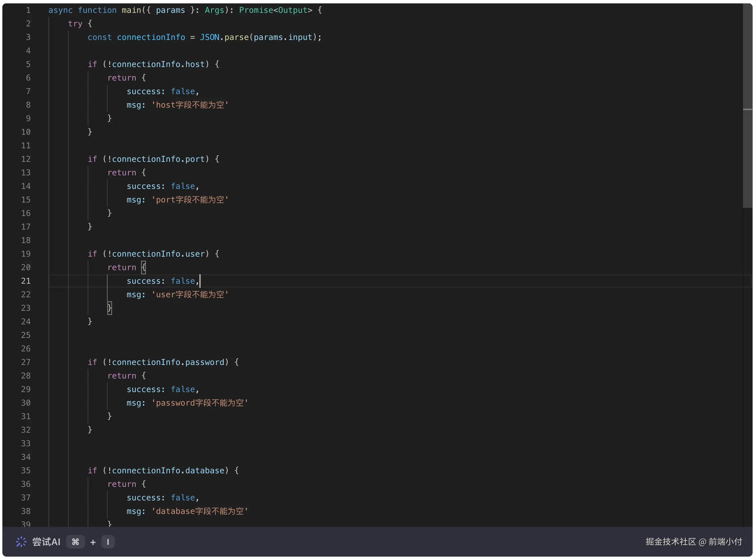
Task: Click the sparkle AI icon in bottom bar
Action: coord(21,542)
